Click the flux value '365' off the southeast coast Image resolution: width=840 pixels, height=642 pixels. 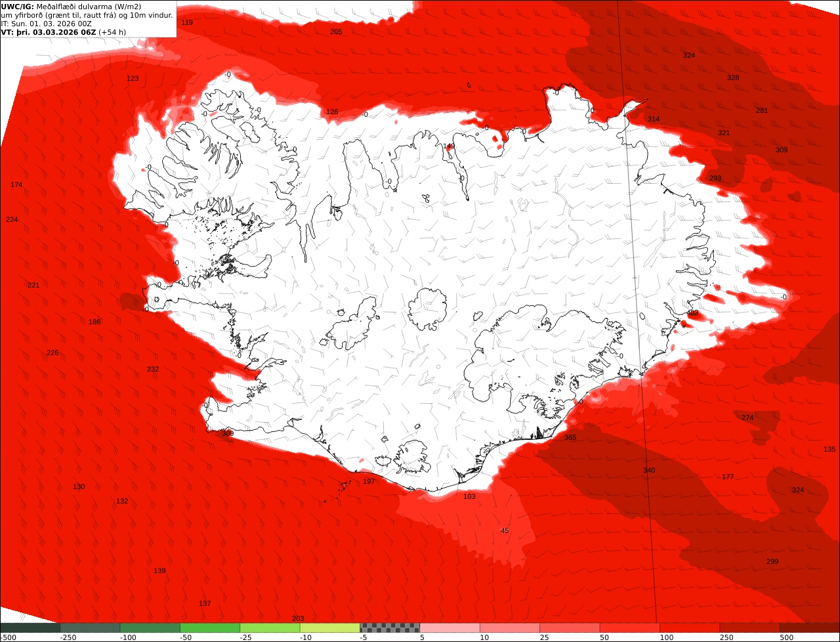coord(570,438)
